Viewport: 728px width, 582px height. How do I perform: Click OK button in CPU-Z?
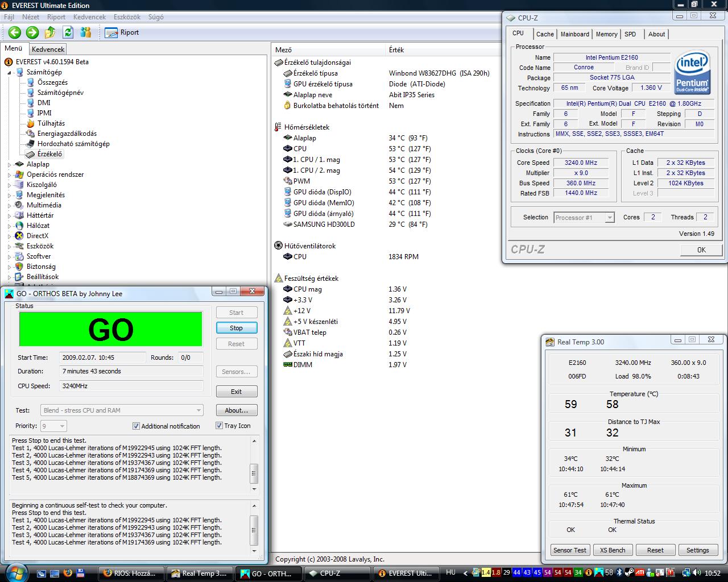point(701,250)
